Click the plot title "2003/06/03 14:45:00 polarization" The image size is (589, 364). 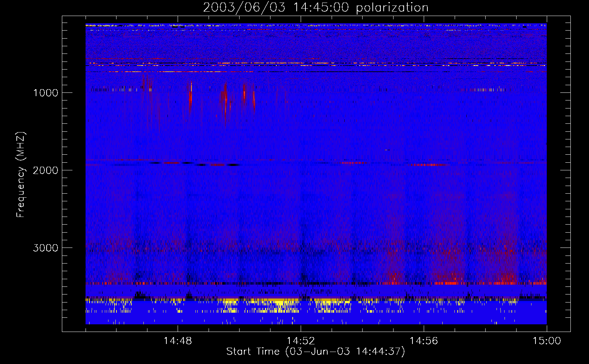(x=316, y=8)
